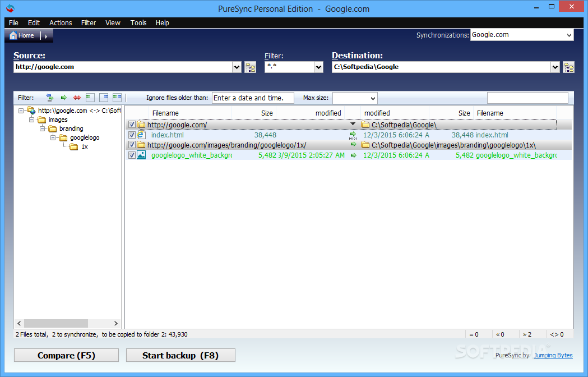Screen dimensions: 588x377
Task: Click the left Size column header
Action: 254,113
